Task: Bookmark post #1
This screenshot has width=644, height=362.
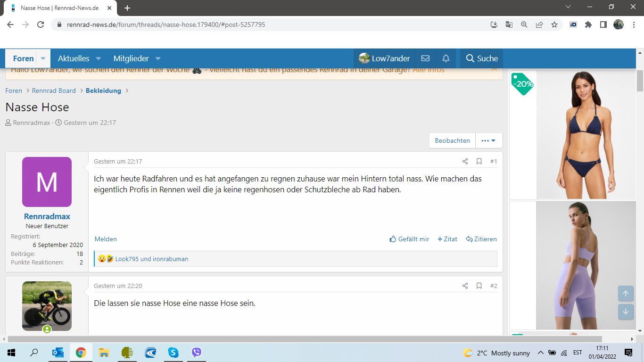Action: pos(479,161)
